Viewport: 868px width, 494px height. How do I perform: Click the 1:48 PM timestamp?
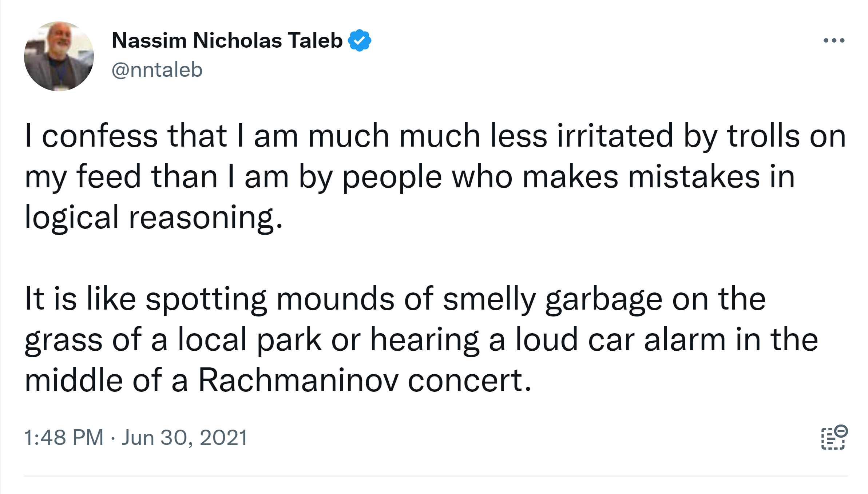tap(64, 437)
